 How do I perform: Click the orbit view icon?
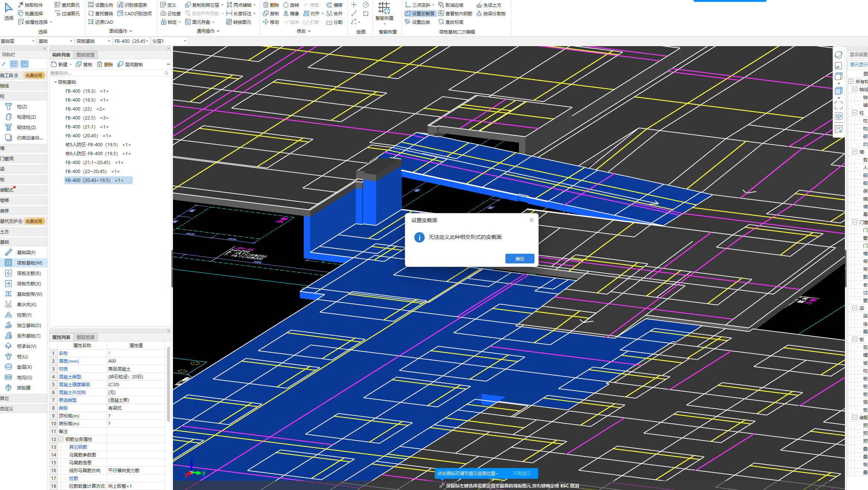click(x=838, y=55)
